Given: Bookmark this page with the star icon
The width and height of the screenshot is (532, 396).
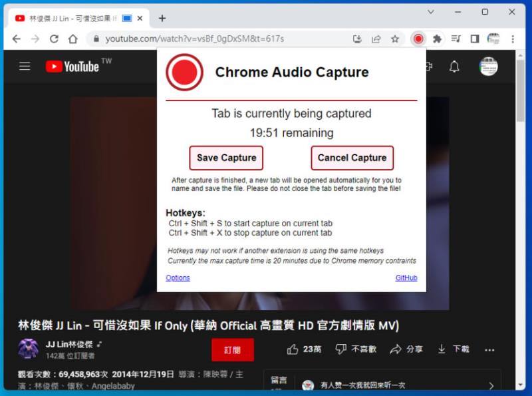Looking at the screenshot, I should [x=394, y=39].
